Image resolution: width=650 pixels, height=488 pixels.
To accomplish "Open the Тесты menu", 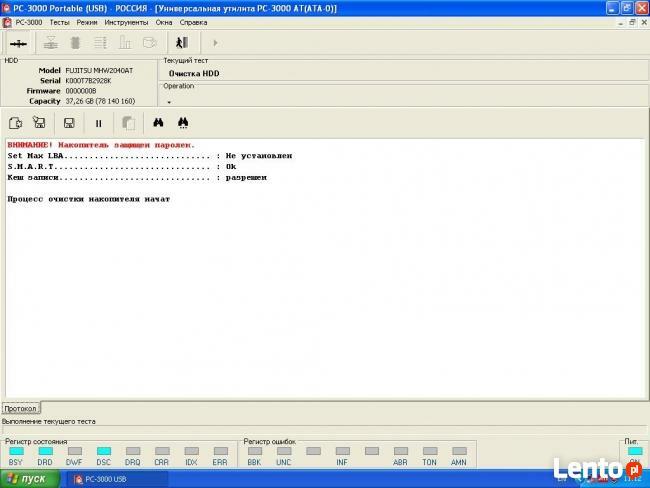I will coord(60,21).
